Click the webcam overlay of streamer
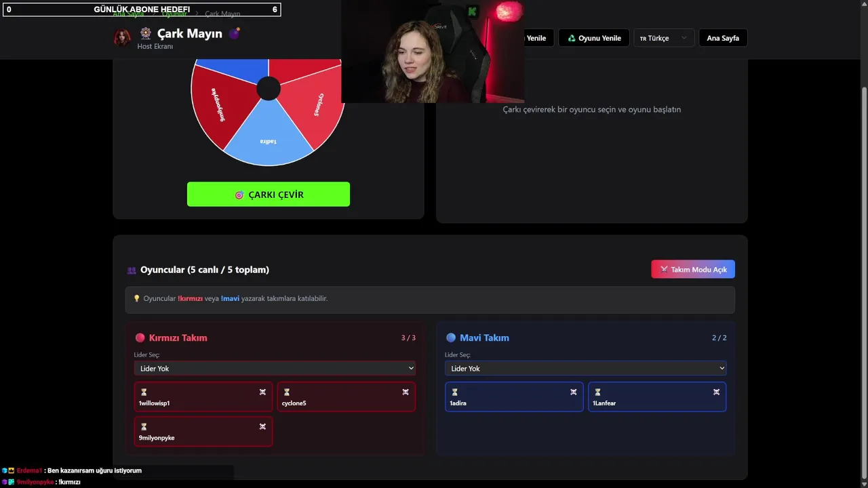Screen dimensions: 868x488 [433, 52]
